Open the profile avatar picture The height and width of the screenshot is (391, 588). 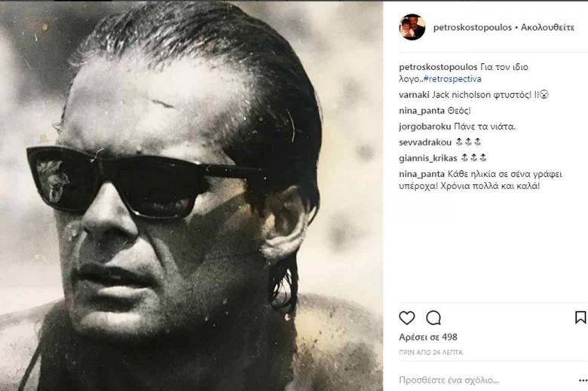pyautogui.click(x=412, y=27)
